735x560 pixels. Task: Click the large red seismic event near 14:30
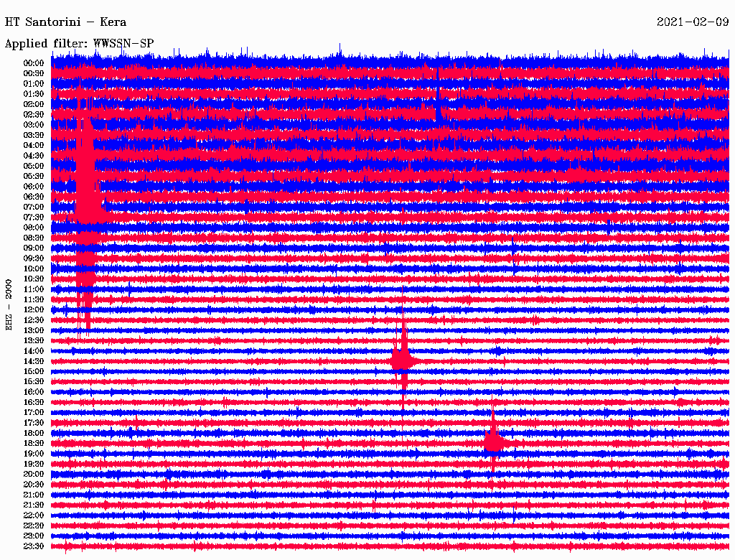402,360
